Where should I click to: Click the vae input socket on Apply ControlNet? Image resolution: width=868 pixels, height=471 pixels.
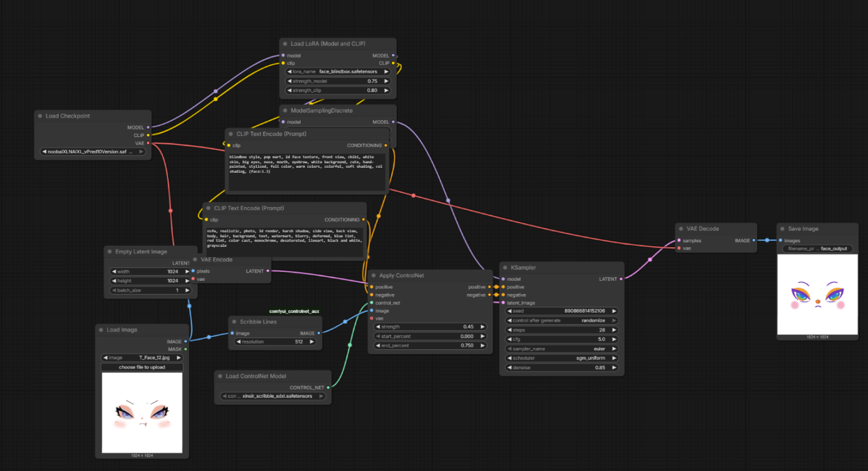(x=372, y=319)
